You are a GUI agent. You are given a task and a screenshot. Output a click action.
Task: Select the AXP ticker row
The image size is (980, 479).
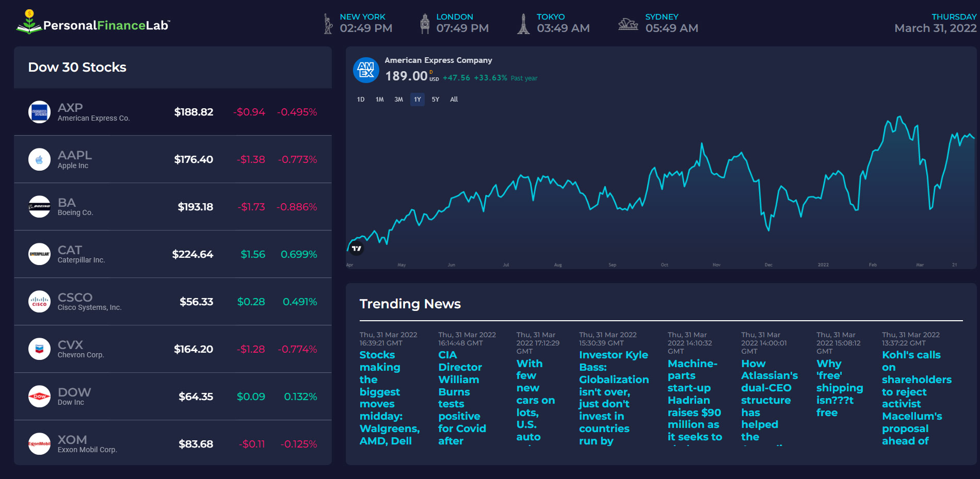pos(173,112)
